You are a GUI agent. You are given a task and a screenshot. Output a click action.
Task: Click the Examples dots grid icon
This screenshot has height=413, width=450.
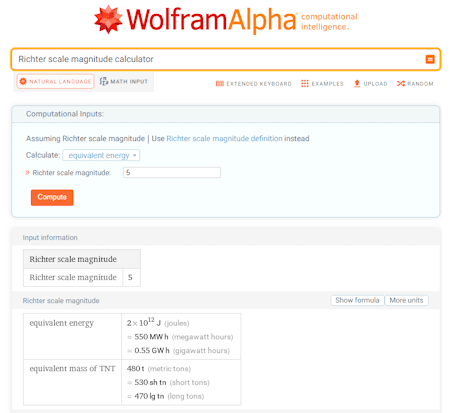click(x=305, y=84)
